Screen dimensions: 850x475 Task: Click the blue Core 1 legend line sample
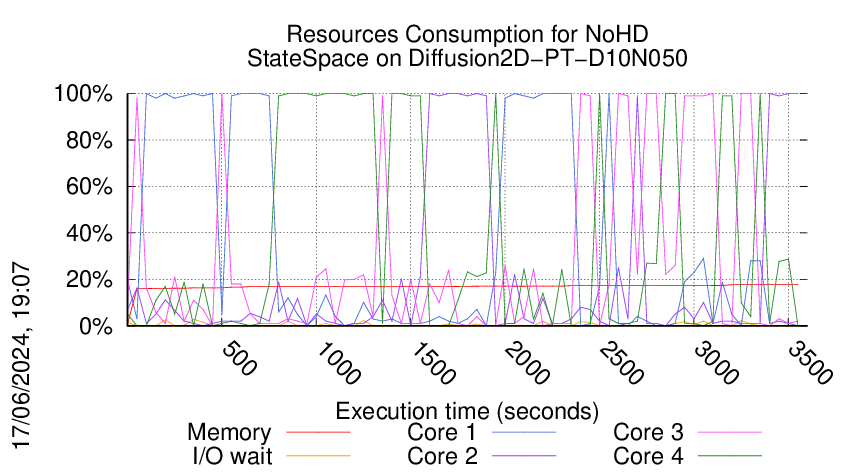[x=524, y=432]
